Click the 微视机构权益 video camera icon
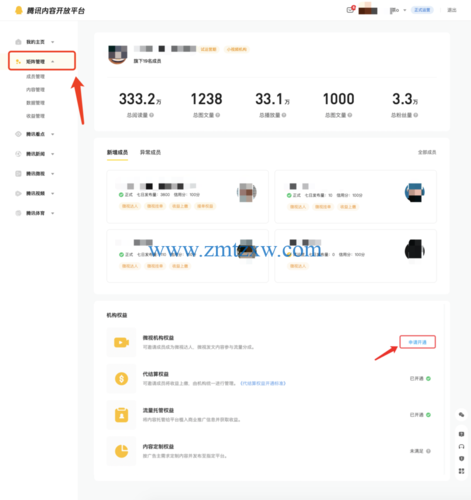The width and height of the screenshot is (471, 500). 121,342
